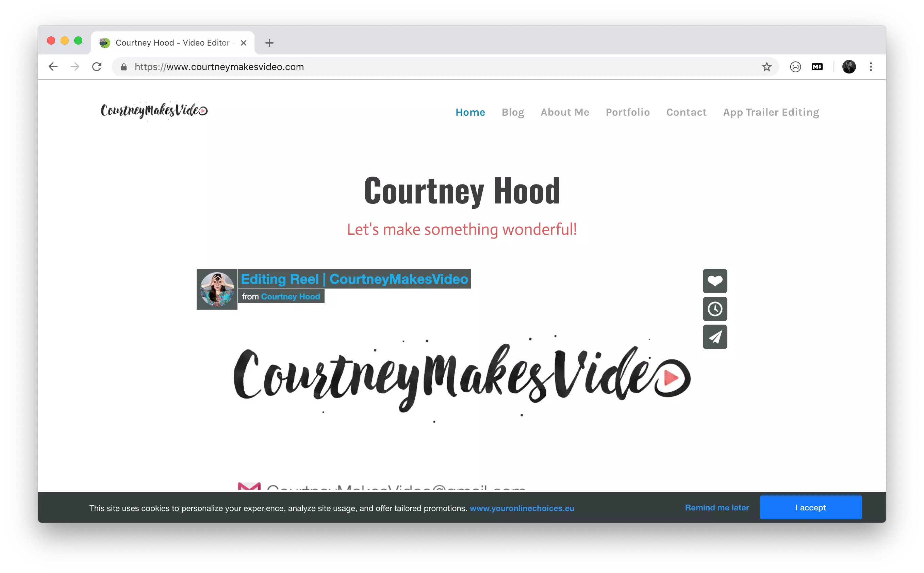The image size is (924, 573).
Task: Go back with the browser back arrow
Action: (x=53, y=67)
